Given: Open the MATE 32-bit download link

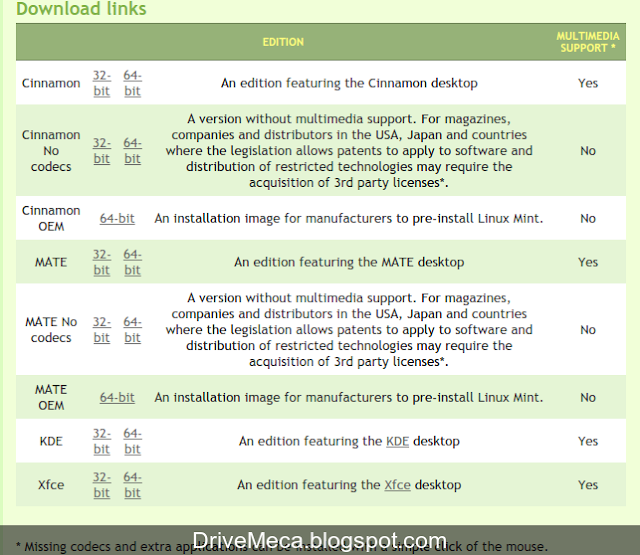Looking at the screenshot, I should (102, 262).
